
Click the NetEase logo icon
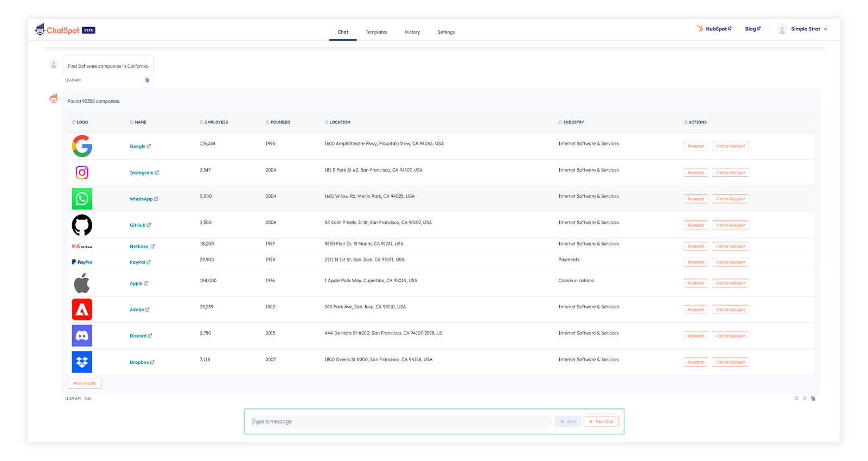coord(82,247)
